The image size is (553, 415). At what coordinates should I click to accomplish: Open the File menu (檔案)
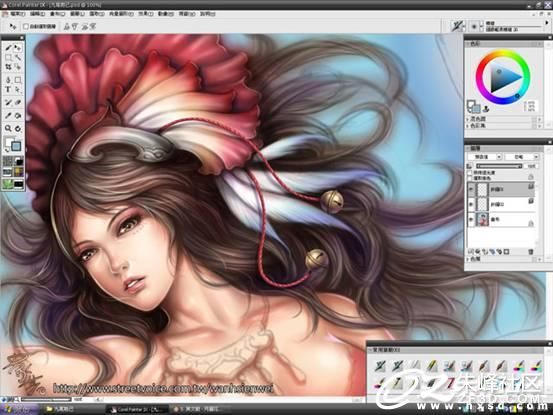pos(18,14)
